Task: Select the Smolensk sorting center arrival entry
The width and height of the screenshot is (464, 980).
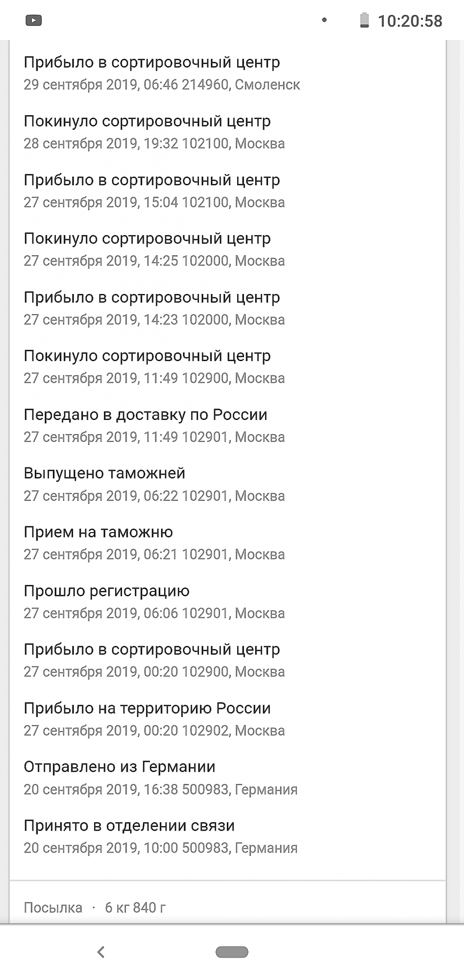Action: point(162,73)
